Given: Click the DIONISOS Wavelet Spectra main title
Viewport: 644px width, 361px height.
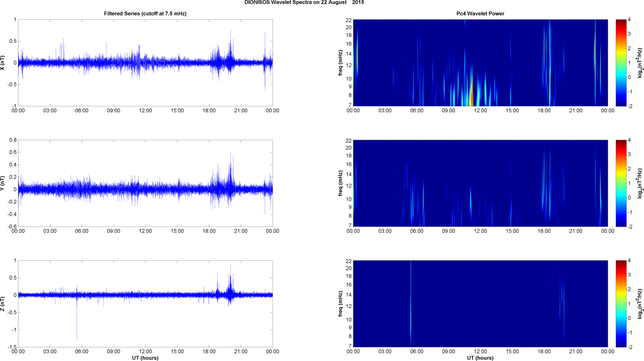Looking at the screenshot, I should click(x=304, y=3).
